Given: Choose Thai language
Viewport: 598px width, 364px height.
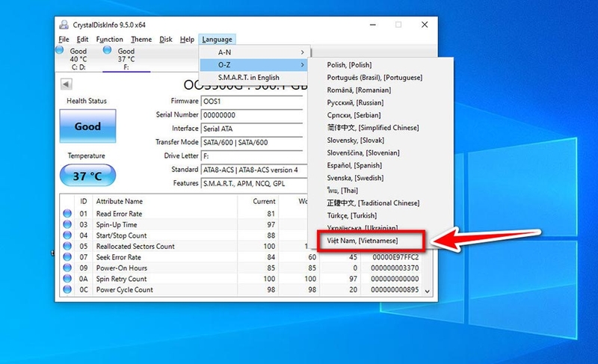Looking at the screenshot, I should (x=380, y=191).
